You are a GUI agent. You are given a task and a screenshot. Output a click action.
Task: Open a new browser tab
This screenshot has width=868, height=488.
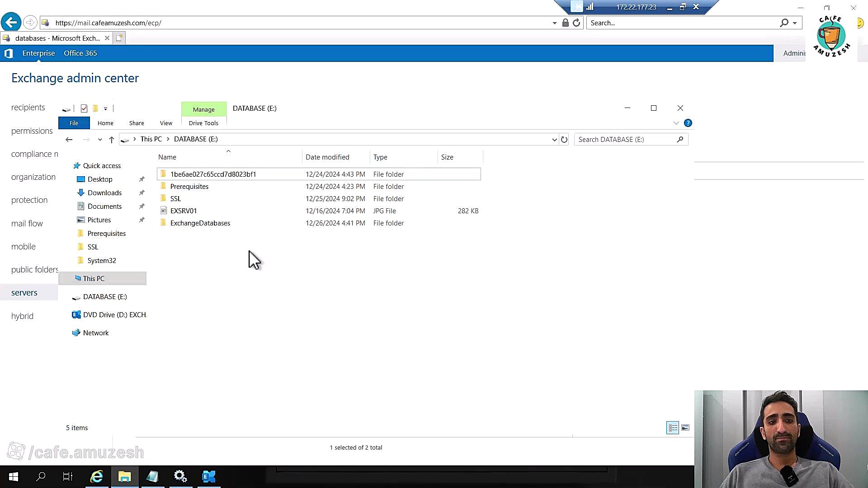click(x=119, y=38)
